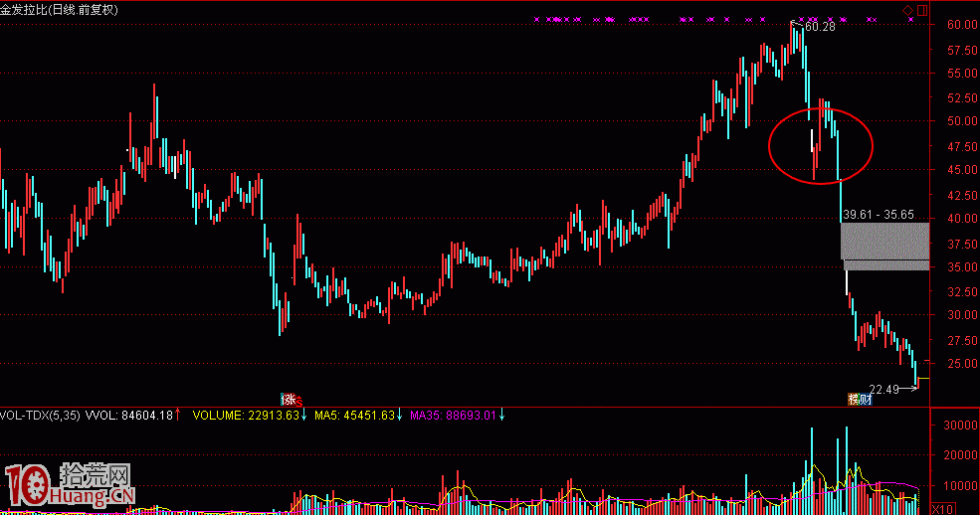Select the gray price gap rectangle

coord(885,246)
